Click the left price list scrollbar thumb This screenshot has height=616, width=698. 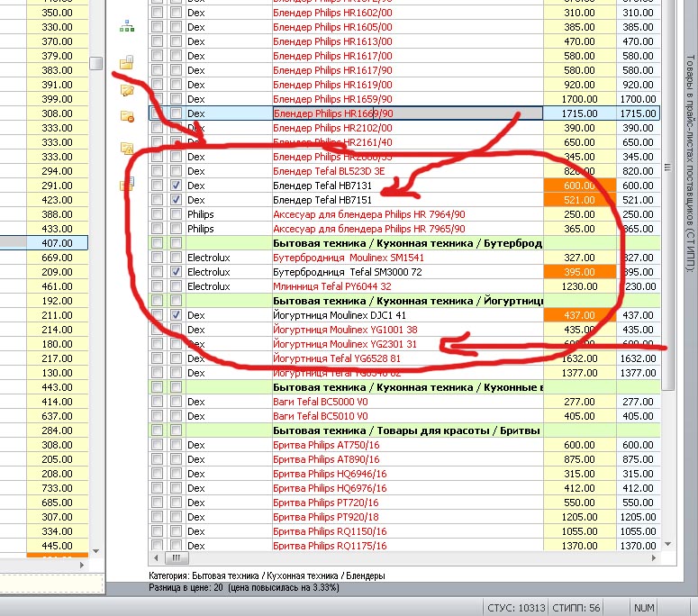coord(95,63)
